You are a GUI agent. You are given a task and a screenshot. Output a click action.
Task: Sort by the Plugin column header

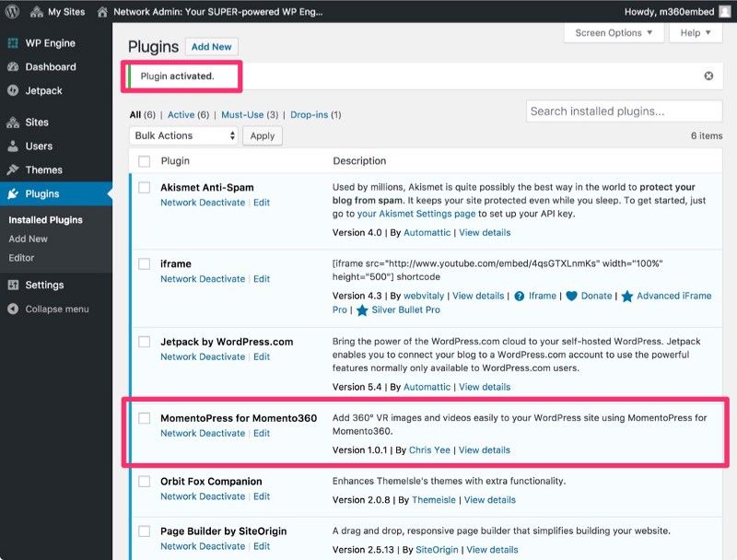click(x=175, y=161)
